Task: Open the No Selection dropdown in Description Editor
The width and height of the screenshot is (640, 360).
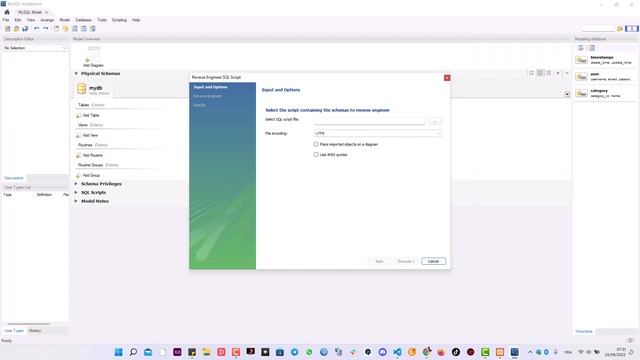Action: pos(35,48)
